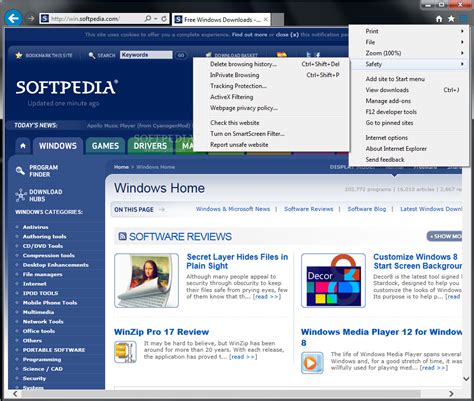
Task: Click the page scroll-down arrow
Action: pyautogui.click(x=466, y=379)
